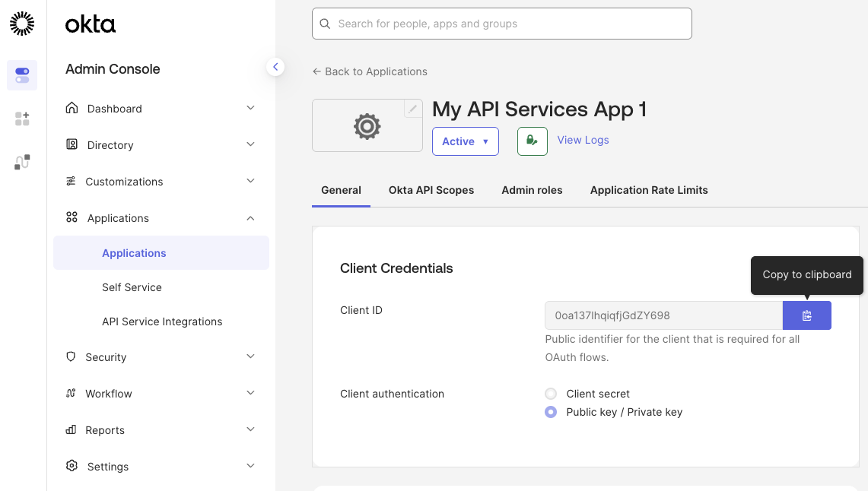Screen dimensions: 868x491
Task: Click the Reports menu label
Action: pos(105,430)
